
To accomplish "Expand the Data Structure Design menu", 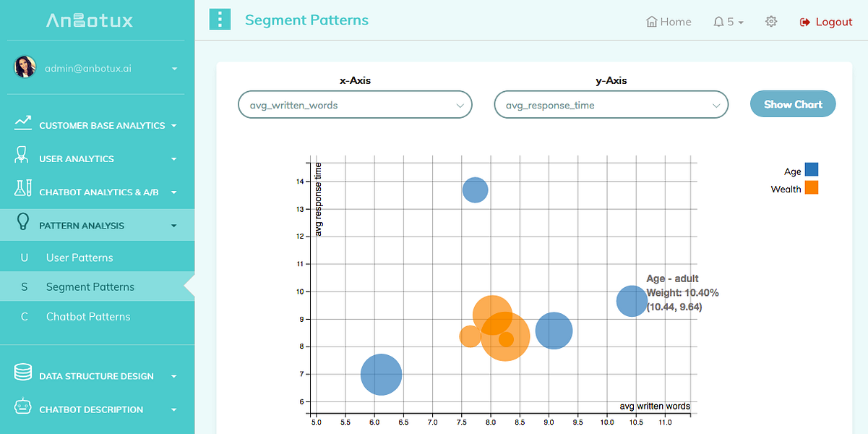I will [174, 376].
